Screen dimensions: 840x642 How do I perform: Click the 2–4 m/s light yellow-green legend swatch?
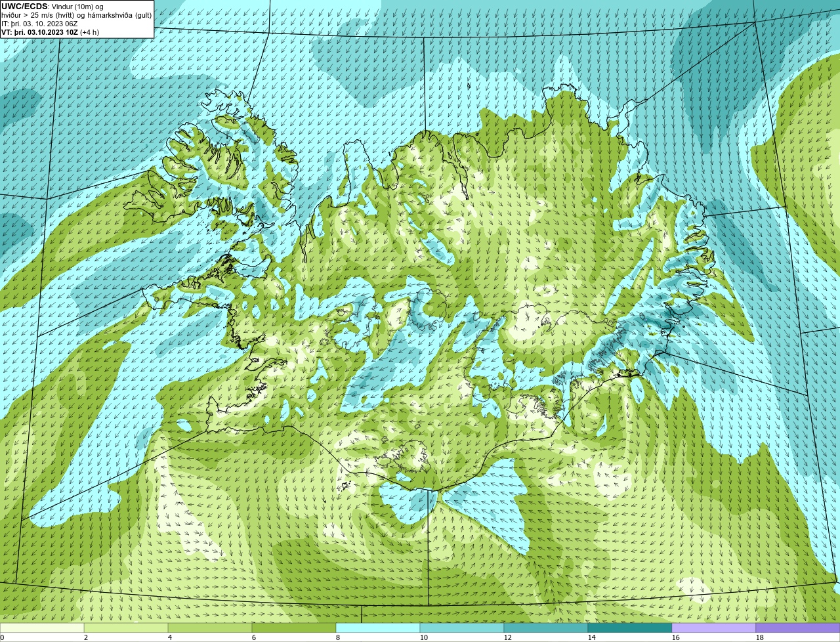pos(126,628)
